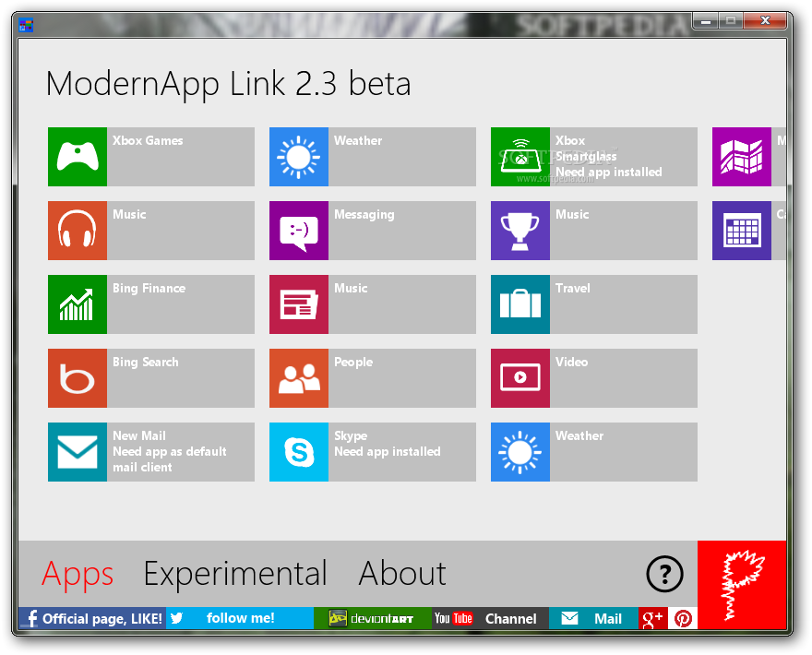
Task: Open the Weather sun icon beside Xbox Games
Action: pyautogui.click(x=299, y=157)
